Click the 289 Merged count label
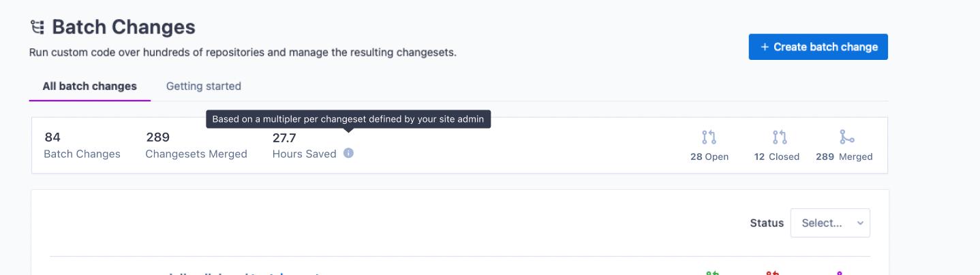 tap(844, 157)
